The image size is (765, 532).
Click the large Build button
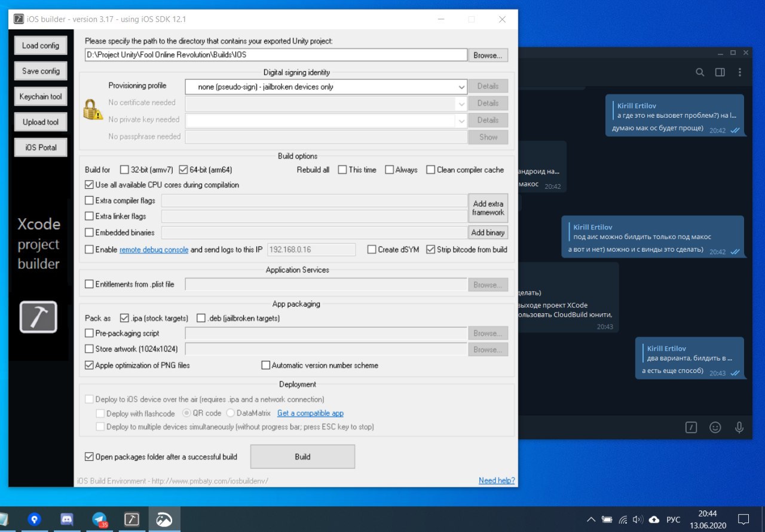click(302, 457)
